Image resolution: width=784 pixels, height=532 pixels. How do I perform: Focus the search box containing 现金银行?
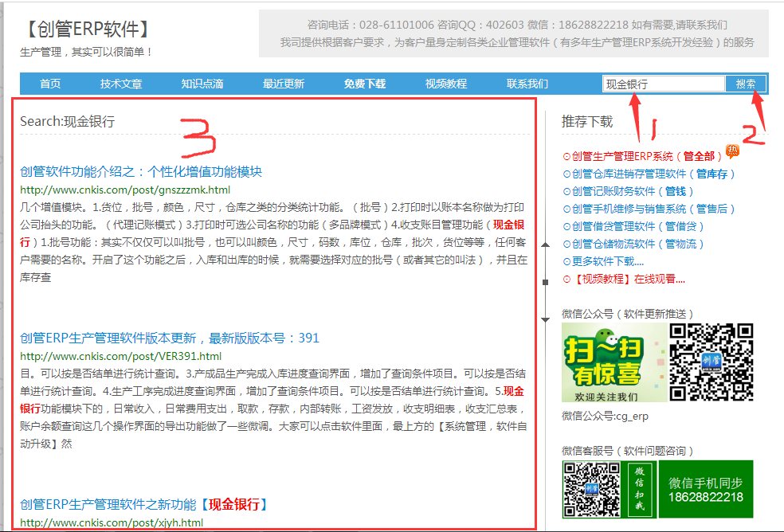[663, 84]
